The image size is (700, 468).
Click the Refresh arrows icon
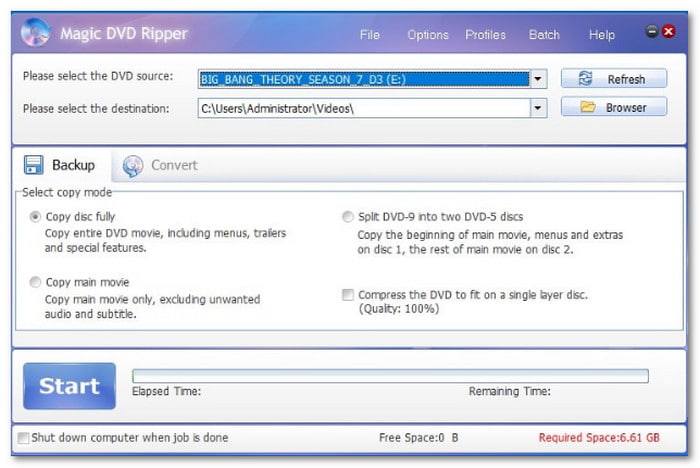[585, 79]
